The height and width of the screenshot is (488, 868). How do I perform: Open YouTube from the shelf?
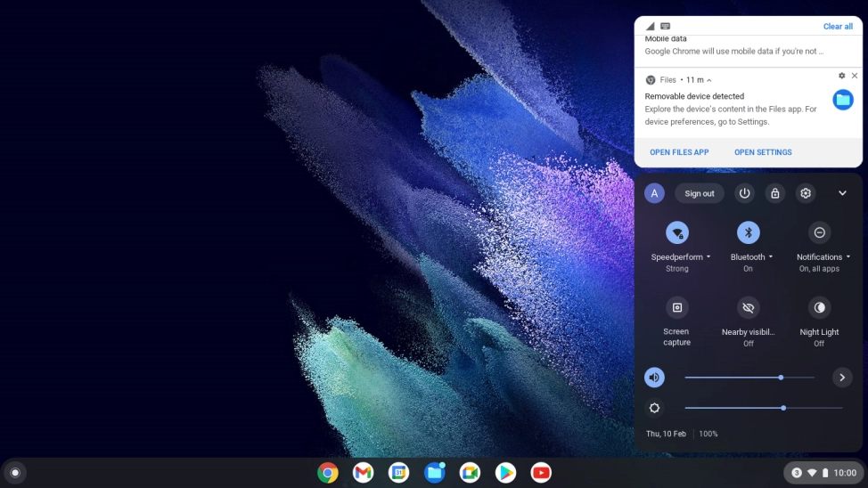click(541, 473)
